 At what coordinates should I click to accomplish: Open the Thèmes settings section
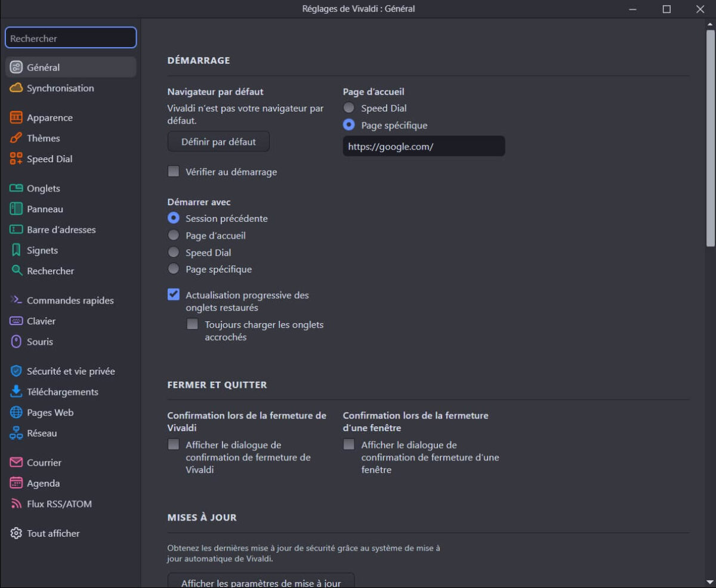[43, 138]
